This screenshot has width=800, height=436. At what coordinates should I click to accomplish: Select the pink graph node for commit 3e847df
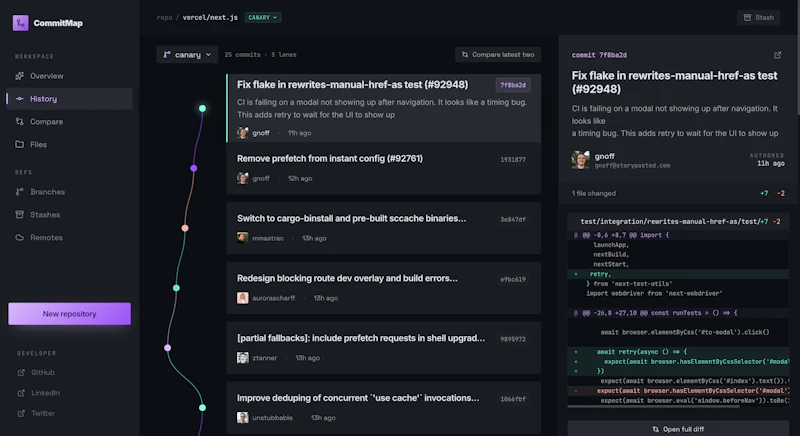click(185, 228)
